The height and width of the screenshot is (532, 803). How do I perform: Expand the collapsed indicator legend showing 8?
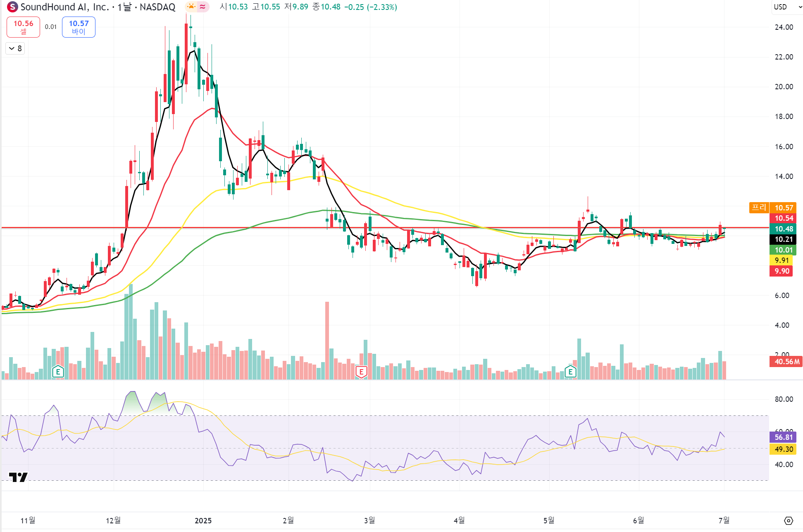[x=15, y=48]
